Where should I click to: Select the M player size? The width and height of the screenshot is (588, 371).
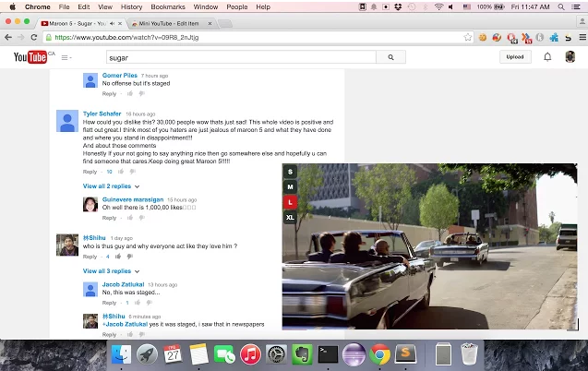(x=290, y=187)
